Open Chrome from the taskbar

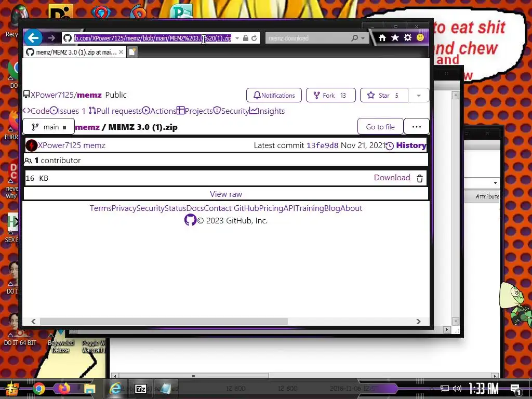point(38,389)
